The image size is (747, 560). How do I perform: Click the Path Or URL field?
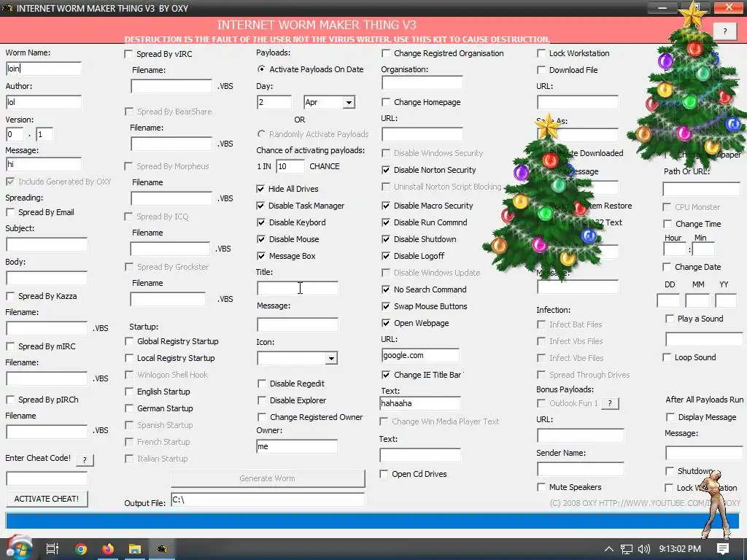click(701, 189)
